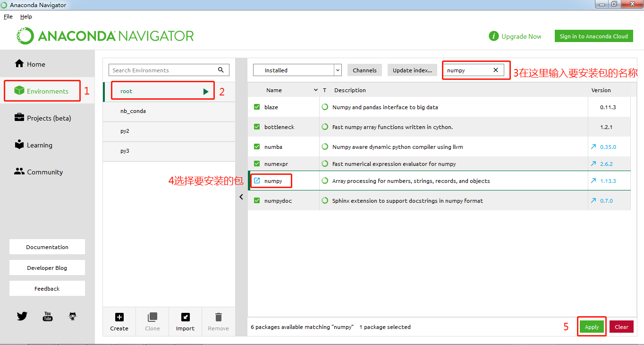The width and height of the screenshot is (644, 345).
Task: Click the upgrade arrow next to 1.13.3
Action: [x=593, y=181]
